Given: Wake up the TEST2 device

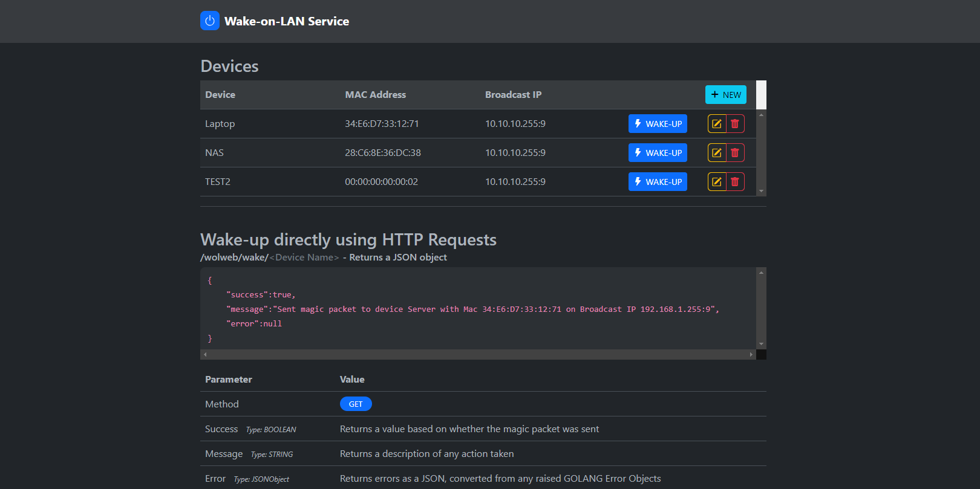Looking at the screenshot, I should tap(658, 182).
